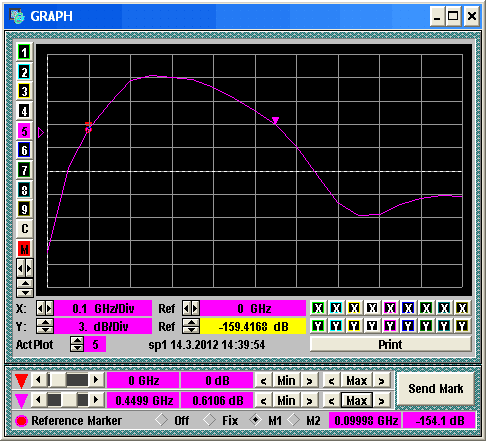Viewport: 486px width, 441px height.
Task: Click the 0.1 GHz/Div field
Action: coord(103,308)
